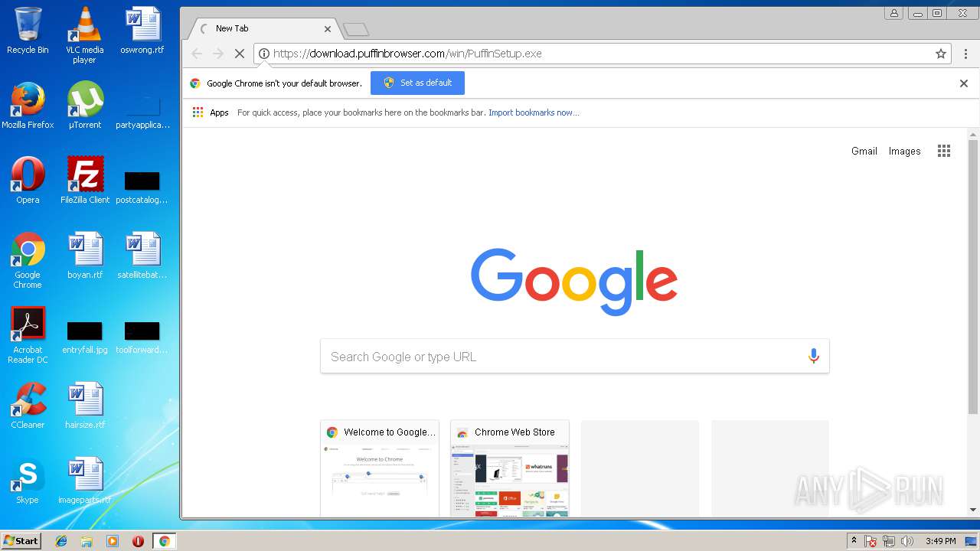
Task: Open Welcome to Google Chrome thumbnail
Action: [x=380, y=468]
